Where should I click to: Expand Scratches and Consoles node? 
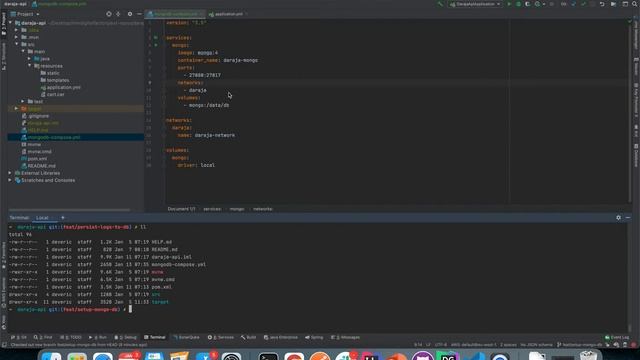10,180
